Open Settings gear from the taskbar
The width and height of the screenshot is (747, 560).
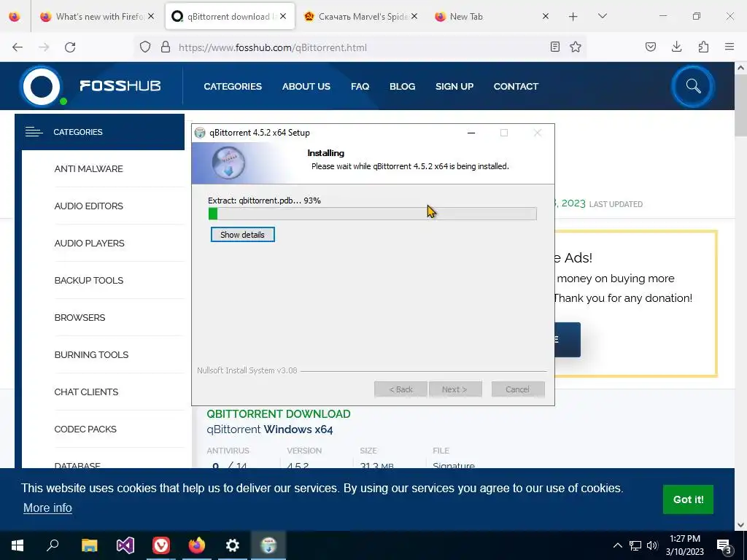[x=233, y=545]
